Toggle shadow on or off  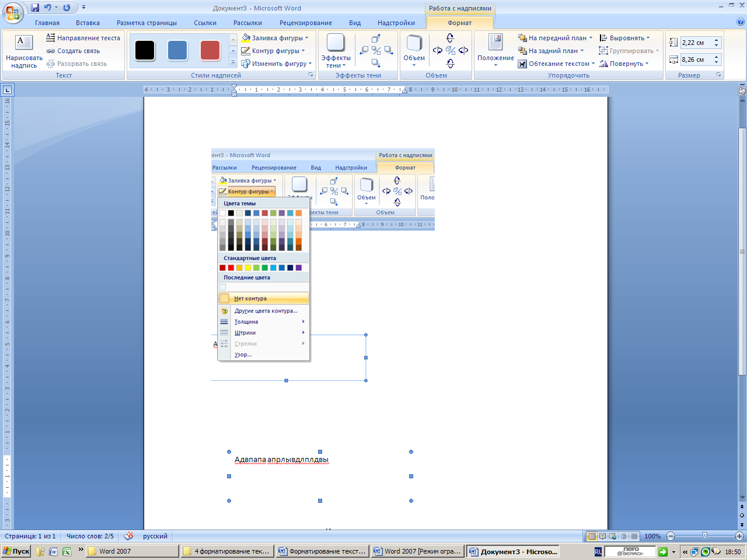(376, 51)
